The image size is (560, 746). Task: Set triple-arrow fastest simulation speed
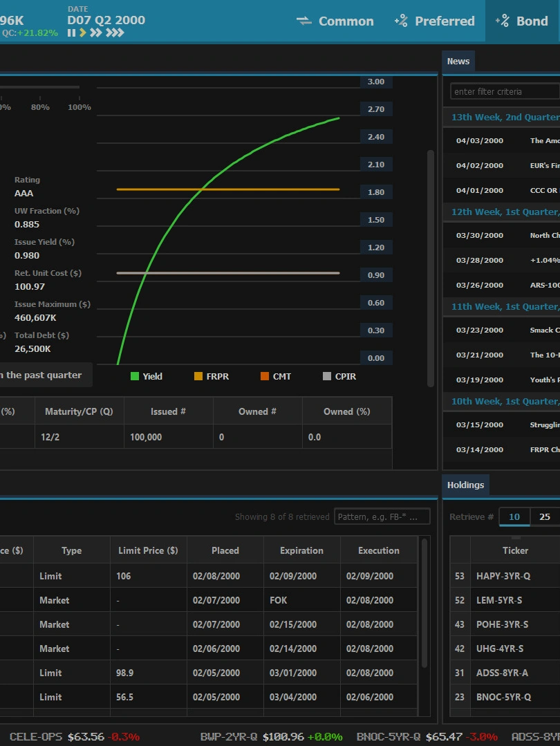point(115,32)
